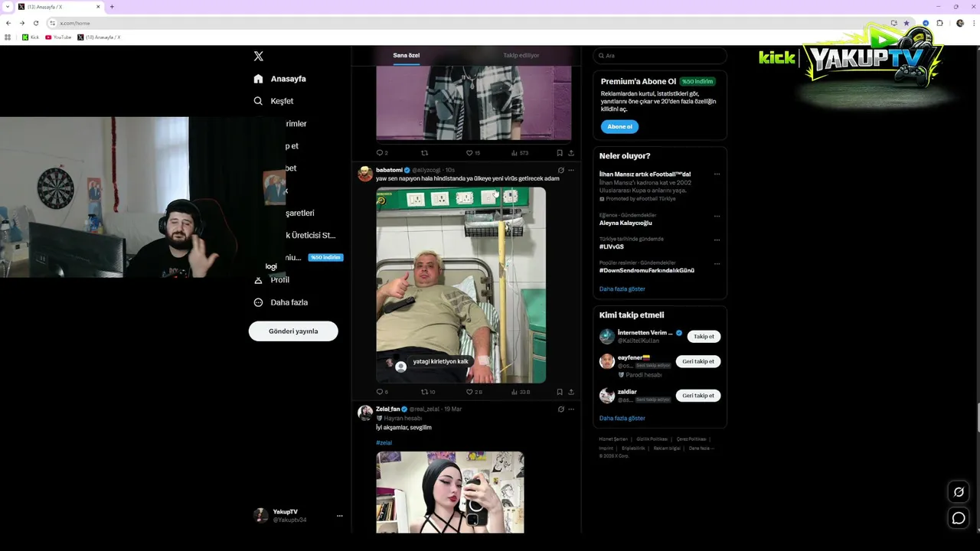This screenshot has height=551, width=980.
Task: Reply to babatomi's post with 6 replies
Action: (x=382, y=392)
